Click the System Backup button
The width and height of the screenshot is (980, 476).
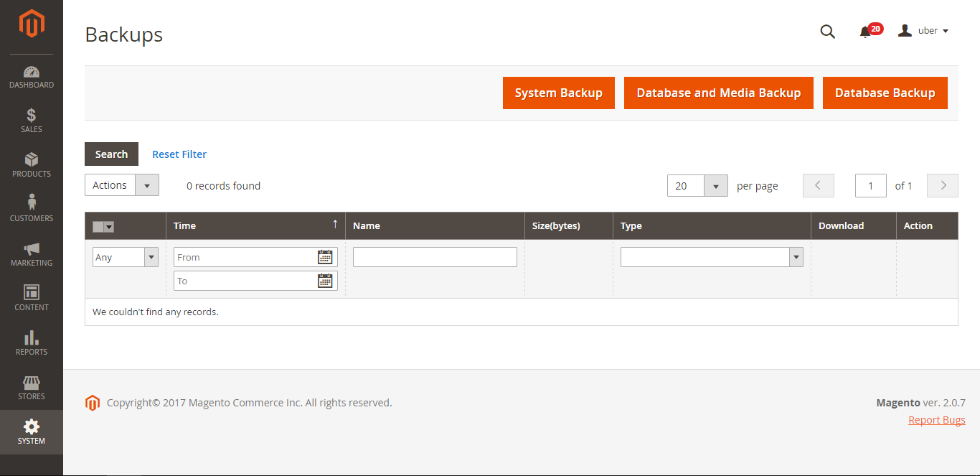(559, 93)
